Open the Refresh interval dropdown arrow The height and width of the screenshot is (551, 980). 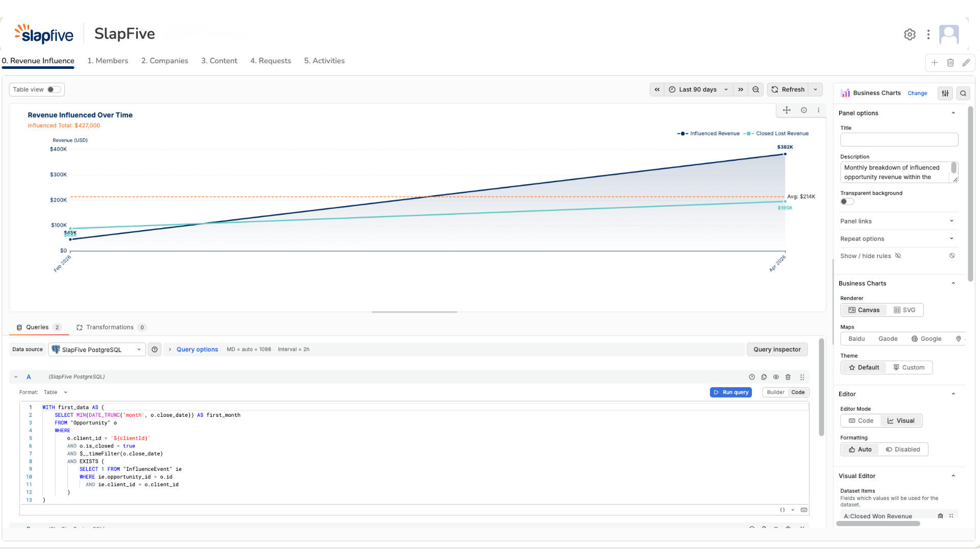click(x=816, y=89)
